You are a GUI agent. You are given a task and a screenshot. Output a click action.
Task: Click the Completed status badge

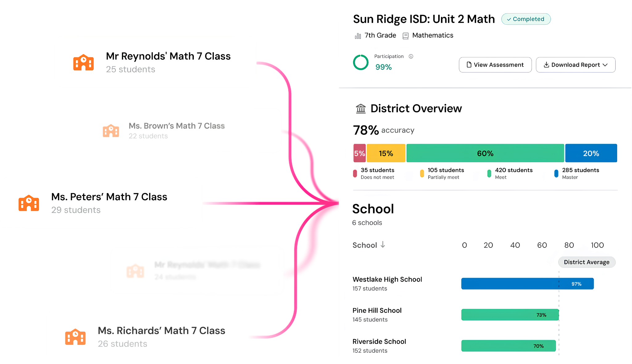coord(526,19)
